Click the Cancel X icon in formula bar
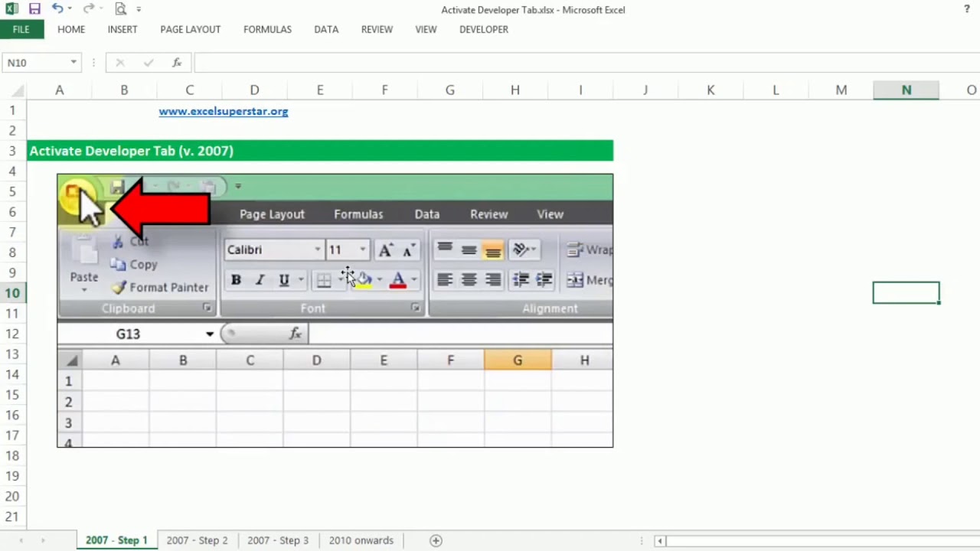The image size is (980, 551). (x=120, y=63)
